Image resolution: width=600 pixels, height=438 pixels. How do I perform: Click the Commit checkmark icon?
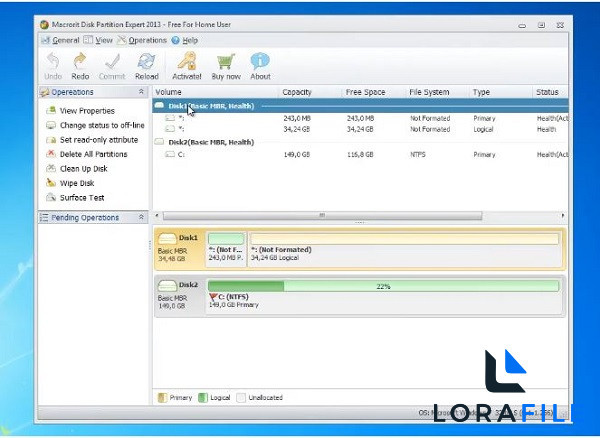click(112, 61)
